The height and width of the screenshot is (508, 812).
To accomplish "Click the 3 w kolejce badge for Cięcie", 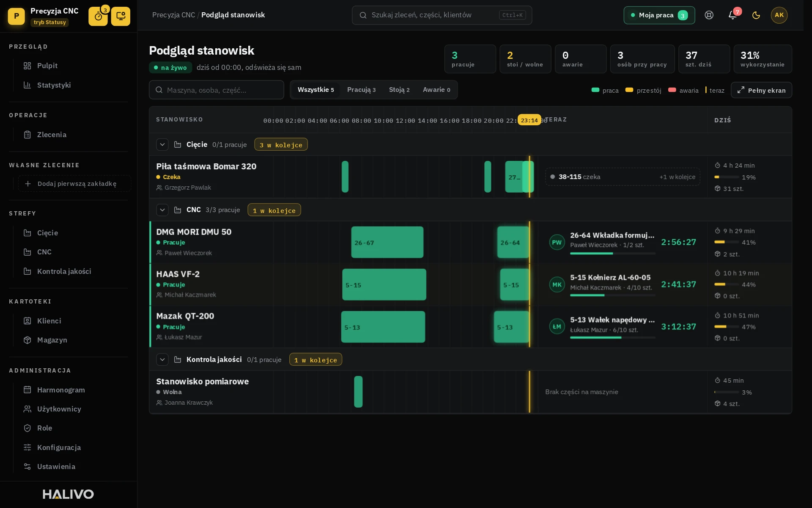I will [281, 145].
